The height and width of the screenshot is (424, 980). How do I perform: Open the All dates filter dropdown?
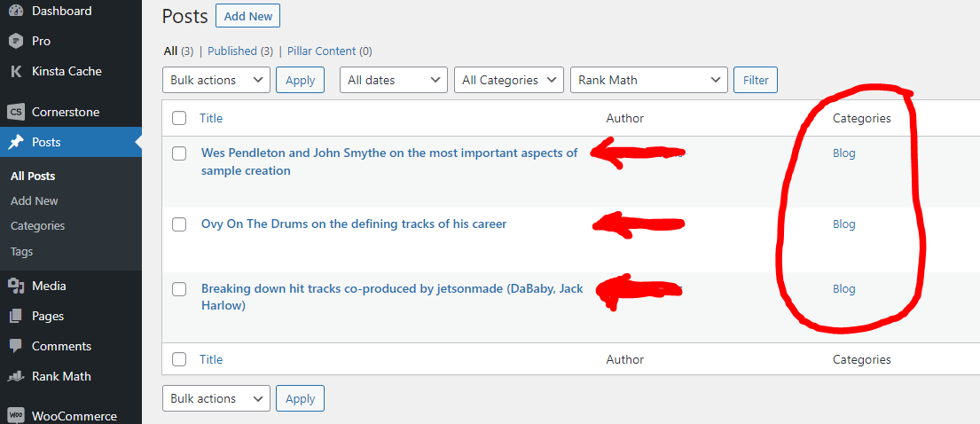(394, 80)
